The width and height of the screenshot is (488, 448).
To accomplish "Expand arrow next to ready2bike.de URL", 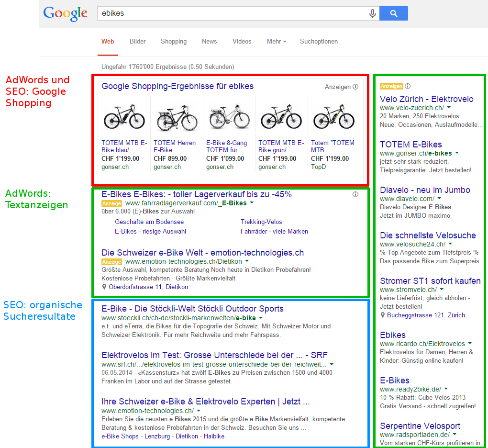I will tap(446, 389).
